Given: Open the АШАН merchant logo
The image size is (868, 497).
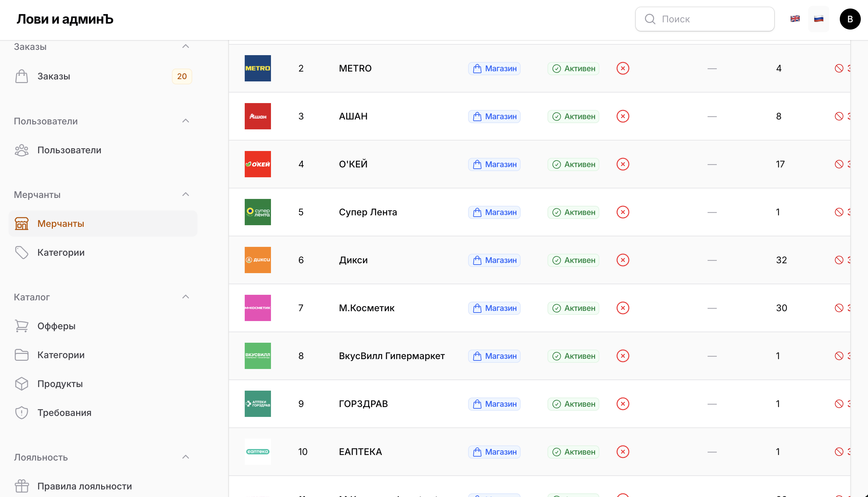Looking at the screenshot, I should (x=258, y=116).
